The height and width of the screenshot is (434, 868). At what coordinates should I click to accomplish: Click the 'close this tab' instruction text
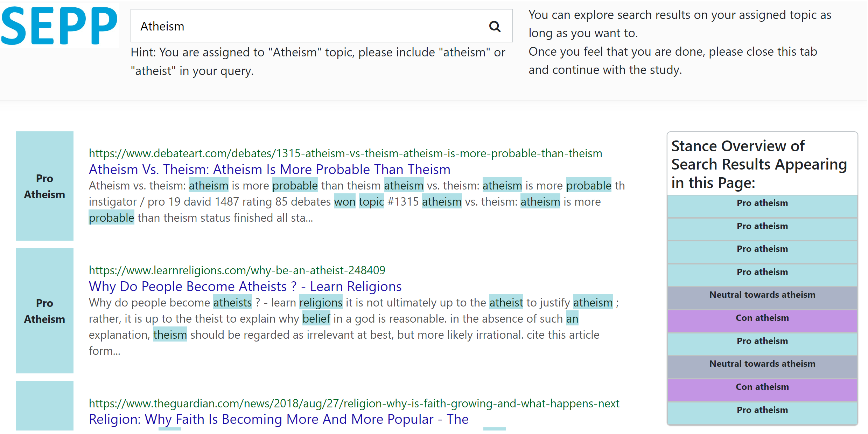(673, 61)
